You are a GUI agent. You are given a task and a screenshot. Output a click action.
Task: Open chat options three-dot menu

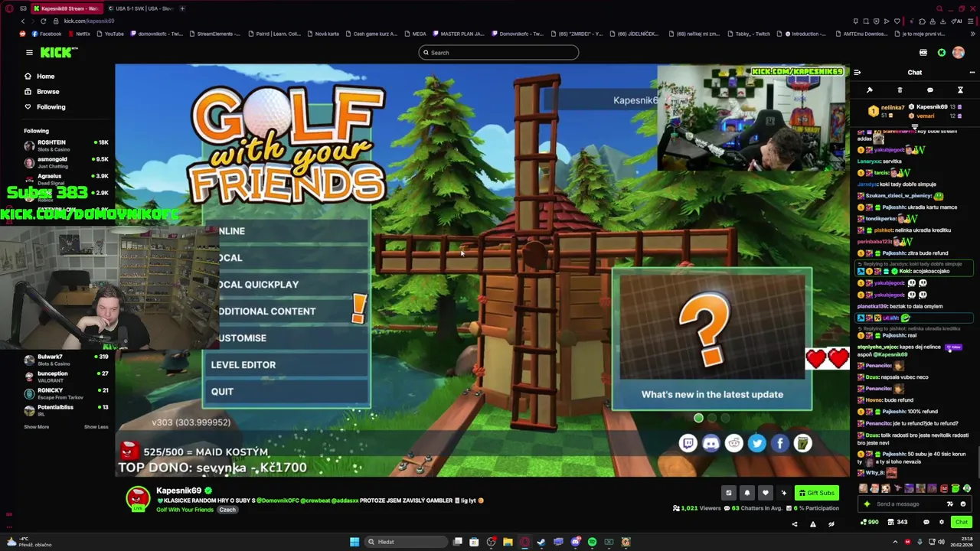972,73
